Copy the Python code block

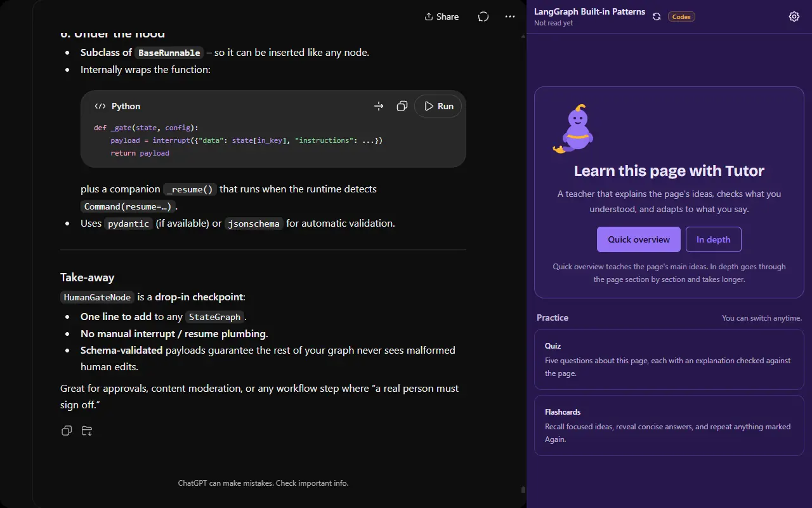[x=402, y=106]
